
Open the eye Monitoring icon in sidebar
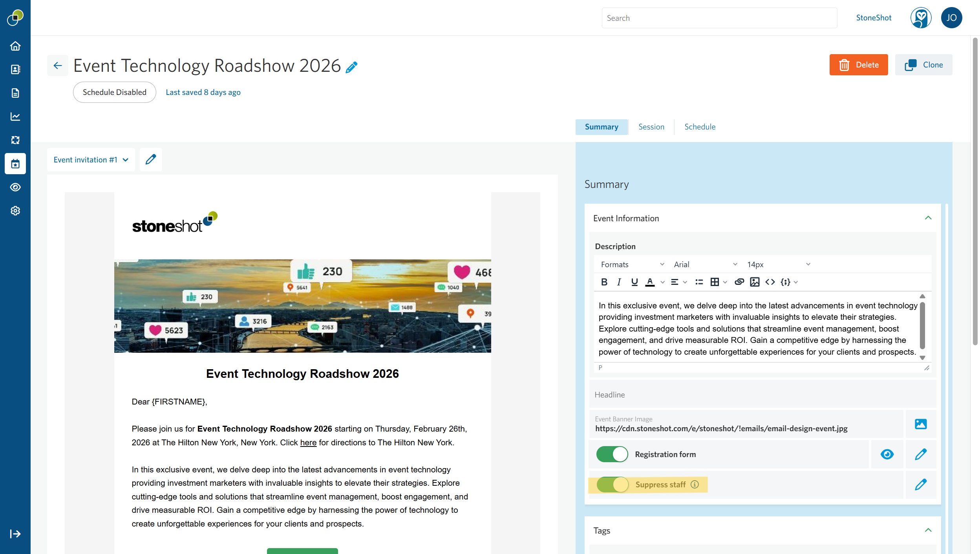[15, 187]
